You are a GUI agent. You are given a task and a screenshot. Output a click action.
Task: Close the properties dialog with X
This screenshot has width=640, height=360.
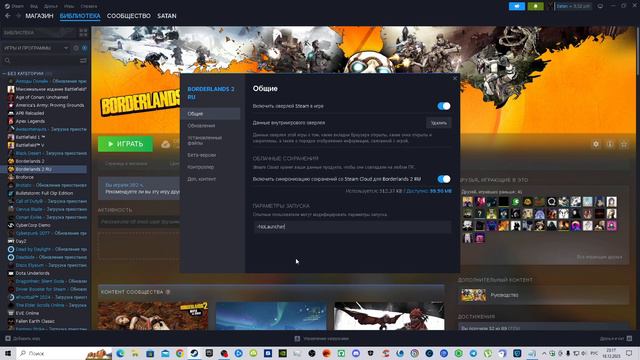pyautogui.click(x=455, y=78)
